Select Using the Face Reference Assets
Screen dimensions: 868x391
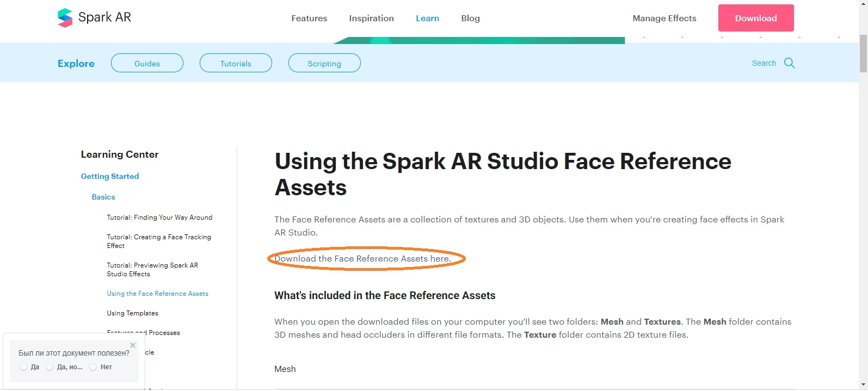157,294
